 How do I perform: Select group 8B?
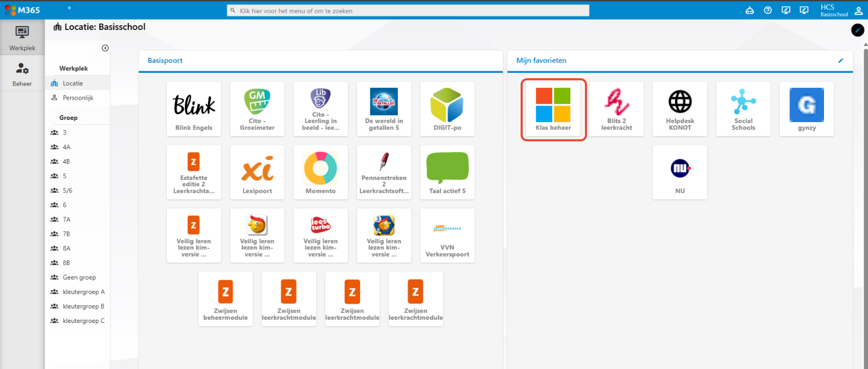[77, 262]
